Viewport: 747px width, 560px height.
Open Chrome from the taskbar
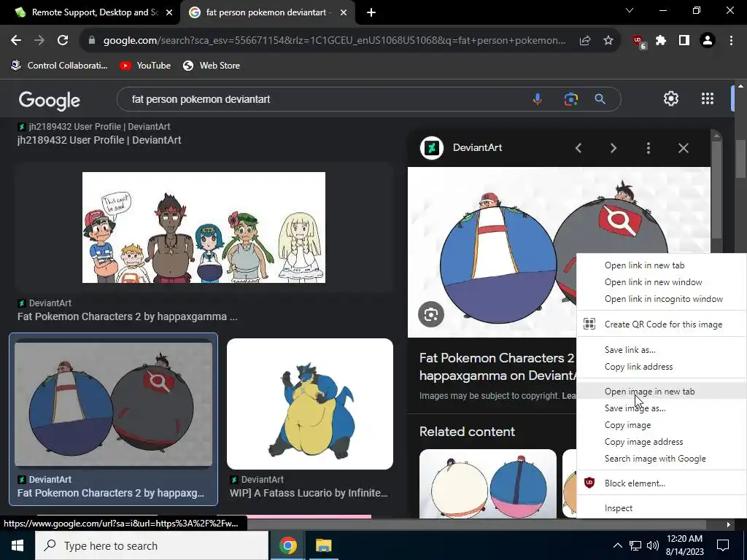click(287, 545)
